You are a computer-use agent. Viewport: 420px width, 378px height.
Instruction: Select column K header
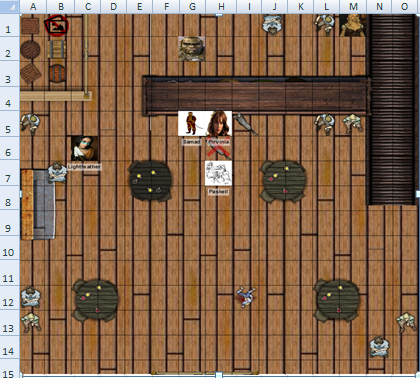(300, 6)
